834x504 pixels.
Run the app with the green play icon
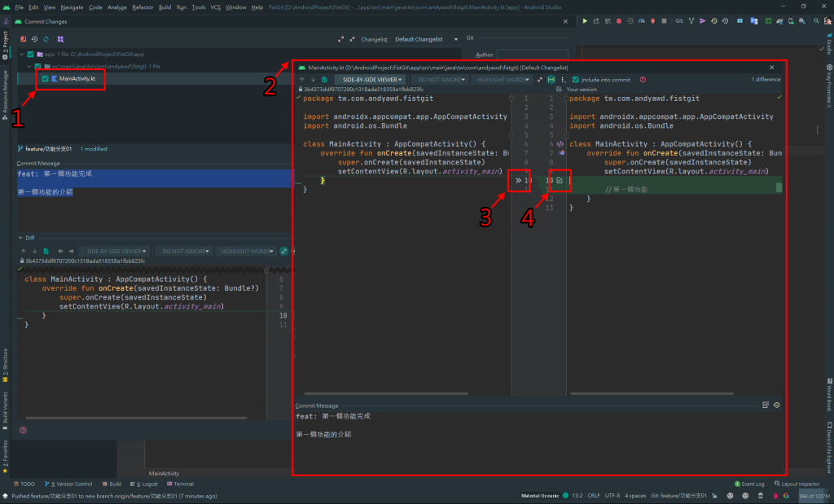tap(585, 21)
